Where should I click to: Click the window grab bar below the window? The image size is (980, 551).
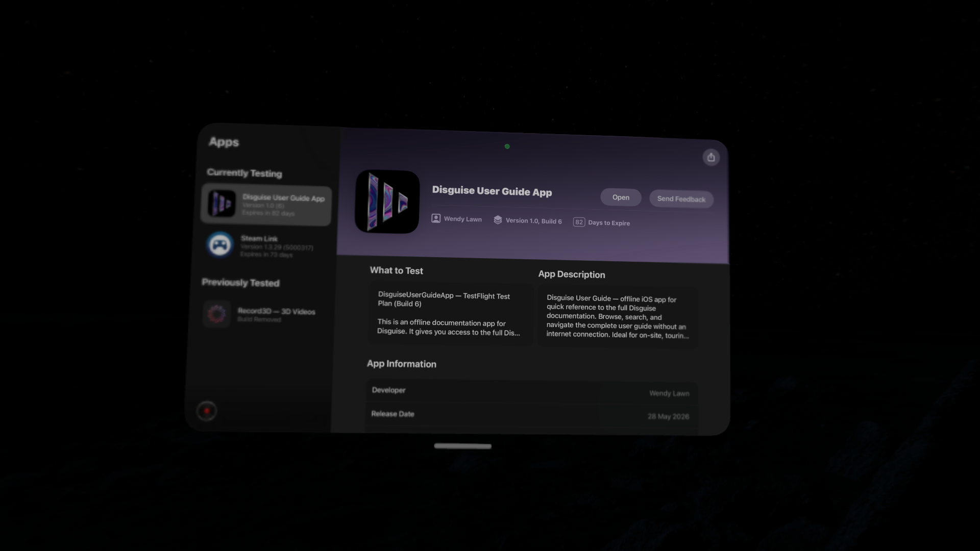pos(463,446)
